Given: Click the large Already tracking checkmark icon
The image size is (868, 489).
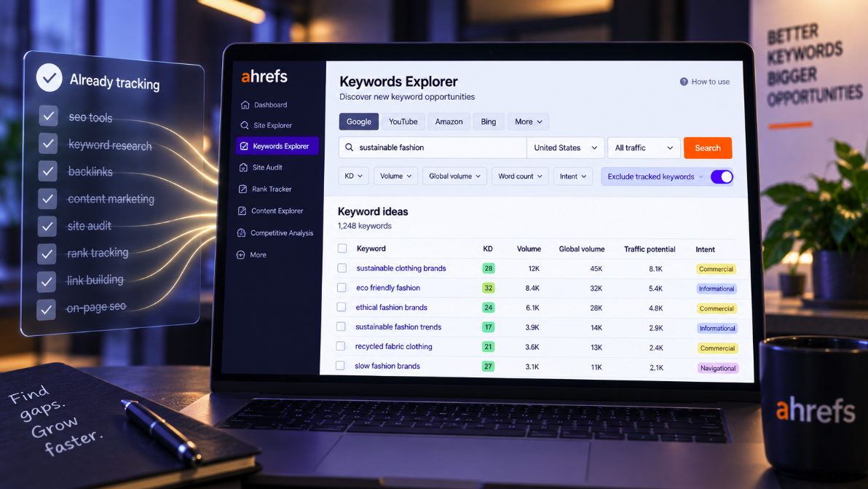Looking at the screenshot, I should pyautogui.click(x=50, y=78).
